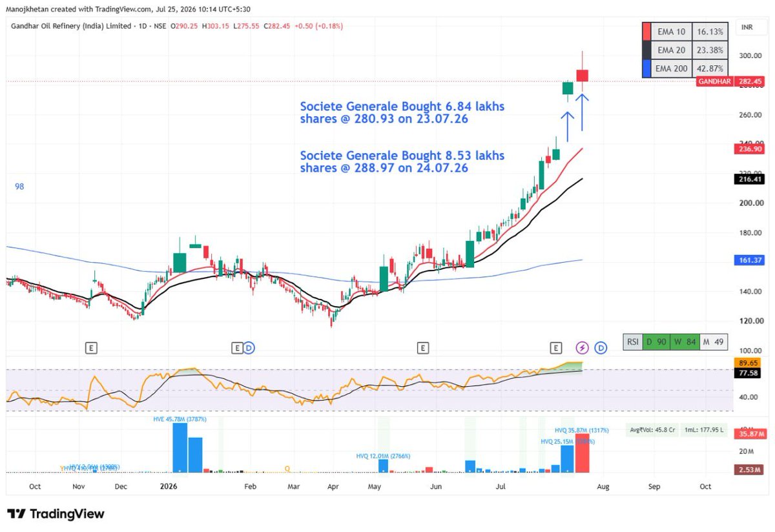775x532 pixels.
Task: Click the dark EMA 20 color swatch
Action: tap(646, 50)
